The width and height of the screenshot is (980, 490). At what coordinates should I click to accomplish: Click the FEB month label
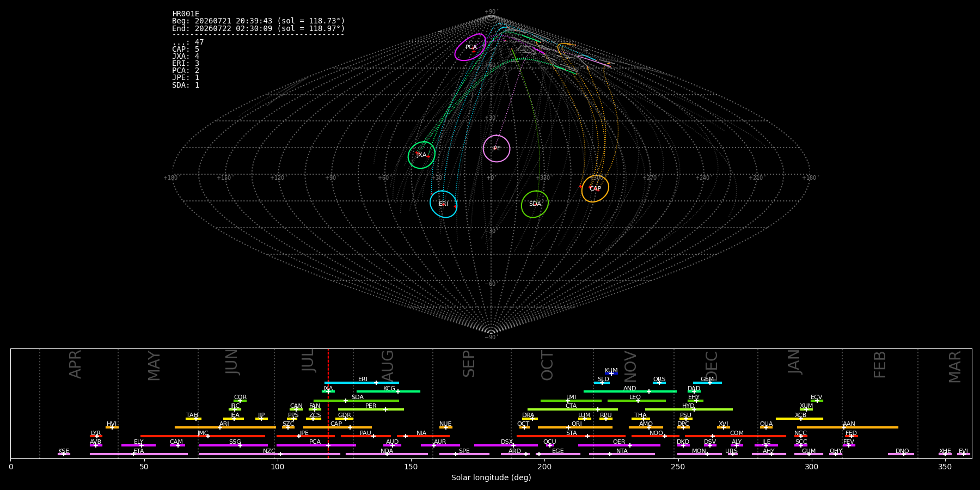click(x=880, y=364)
